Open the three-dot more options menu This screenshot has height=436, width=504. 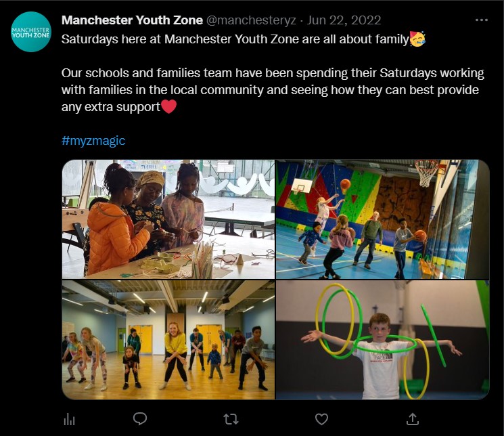click(x=482, y=20)
